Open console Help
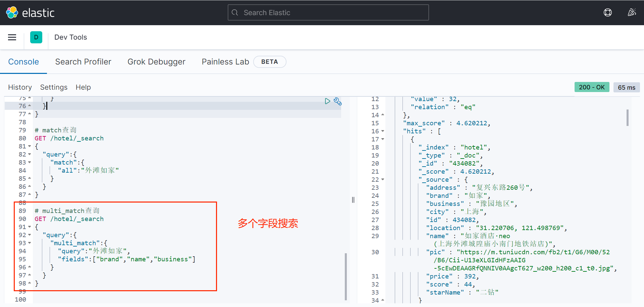This screenshot has height=307, width=644. click(x=83, y=87)
